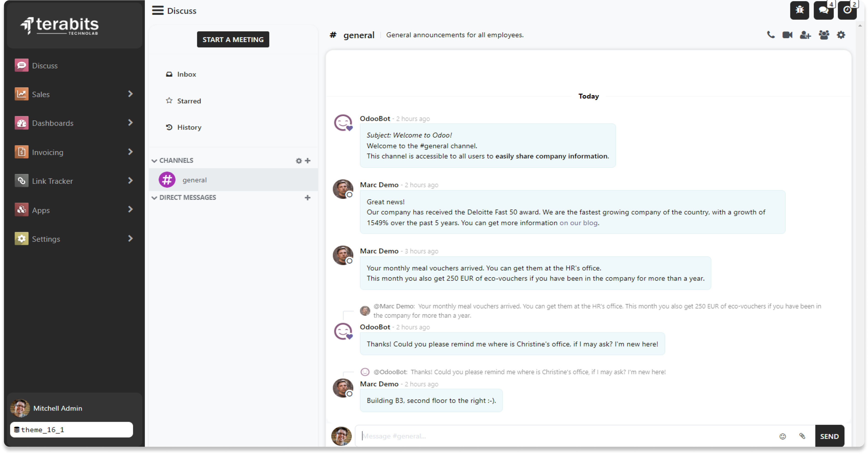The height and width of the screenshot is (454, 868).
Task: Expand the Apps menu arrow
Action: (130, 209)
